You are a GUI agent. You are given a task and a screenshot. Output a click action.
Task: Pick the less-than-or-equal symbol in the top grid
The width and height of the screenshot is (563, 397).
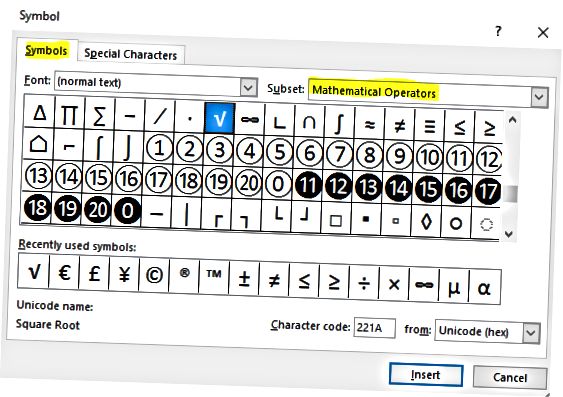tap(460, 127)
